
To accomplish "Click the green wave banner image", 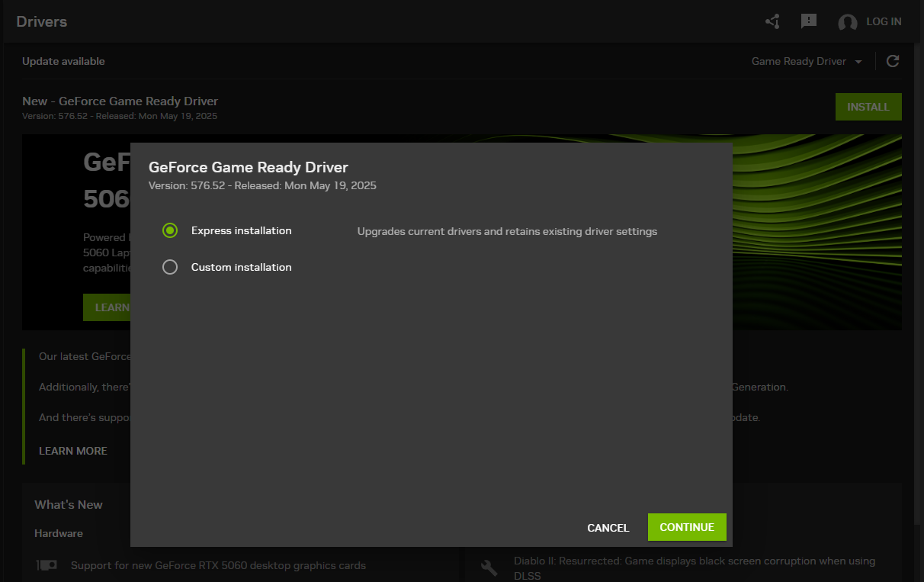I will coord(817,233).
